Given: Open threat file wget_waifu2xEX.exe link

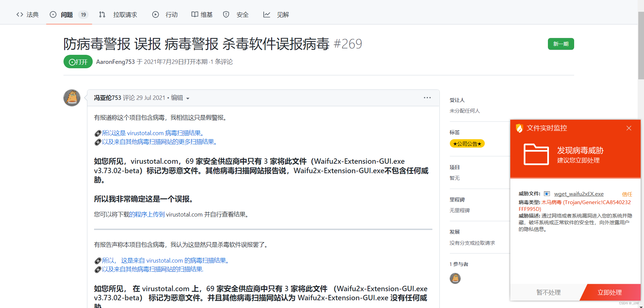Looking at the screenshot, I should point(579,194).
